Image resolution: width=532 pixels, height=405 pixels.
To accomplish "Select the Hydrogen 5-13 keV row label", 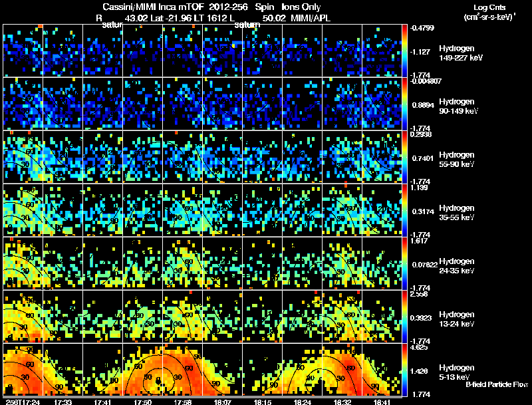I will tap(457, 372).
